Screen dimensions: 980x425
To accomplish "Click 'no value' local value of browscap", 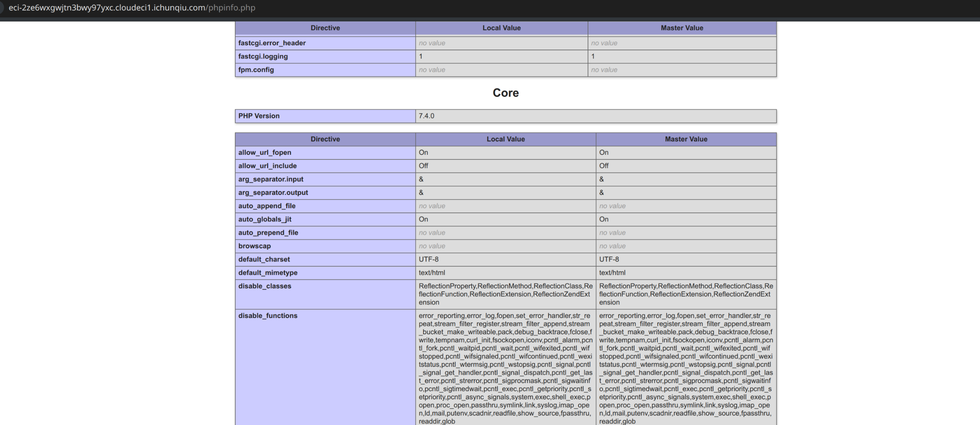I will (x=432, y=246).
